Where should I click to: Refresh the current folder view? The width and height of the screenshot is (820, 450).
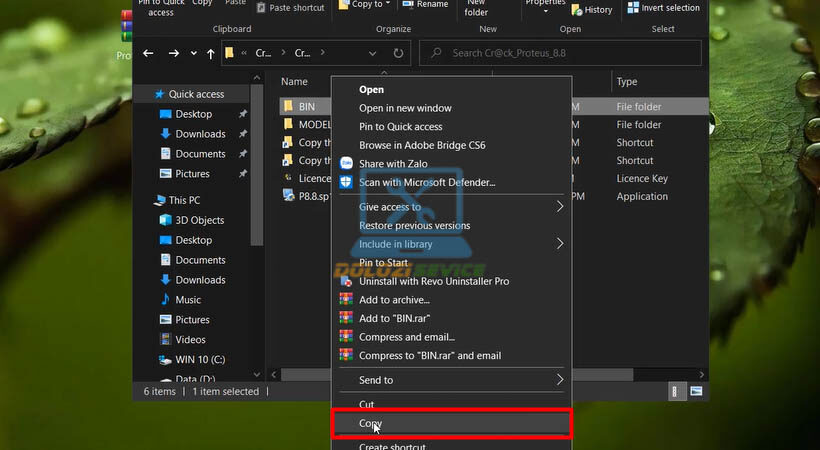(x=399, y=53)
